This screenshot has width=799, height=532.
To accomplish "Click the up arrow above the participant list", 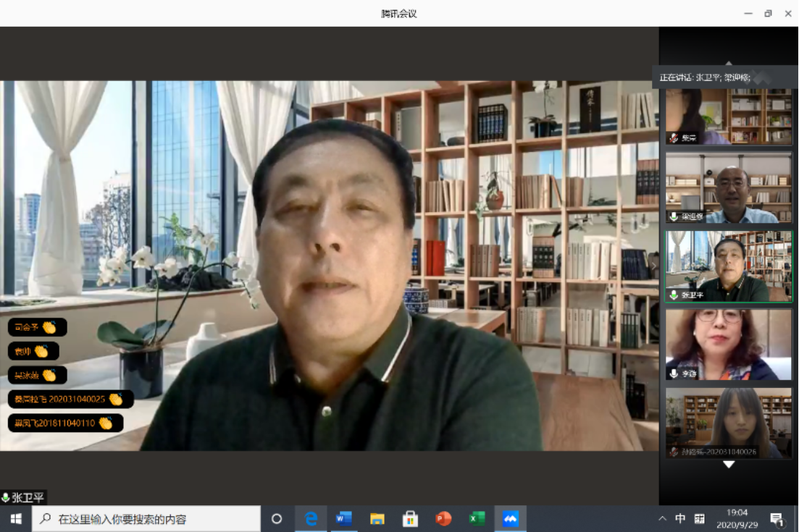I will point(727,64).
